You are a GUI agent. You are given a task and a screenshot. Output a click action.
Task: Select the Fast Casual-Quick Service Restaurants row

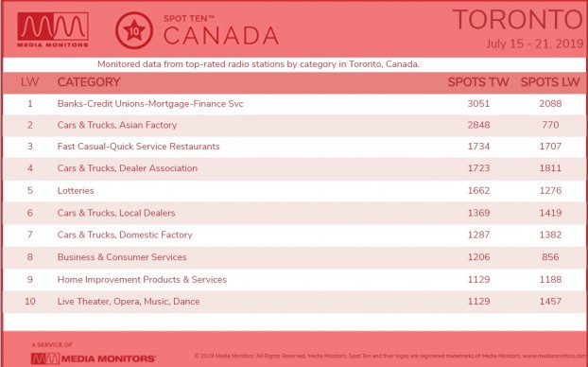pyautogui.click(x=294, y=147)
